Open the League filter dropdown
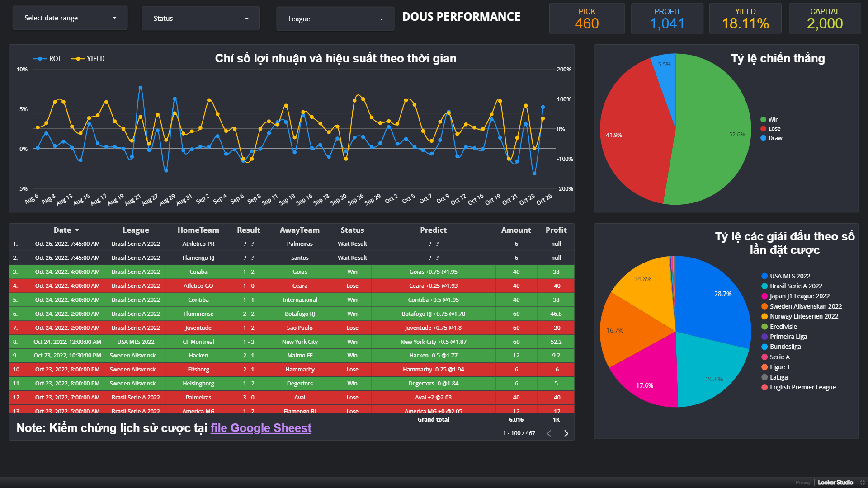This screenshot has width=868, height=488. 335,19
